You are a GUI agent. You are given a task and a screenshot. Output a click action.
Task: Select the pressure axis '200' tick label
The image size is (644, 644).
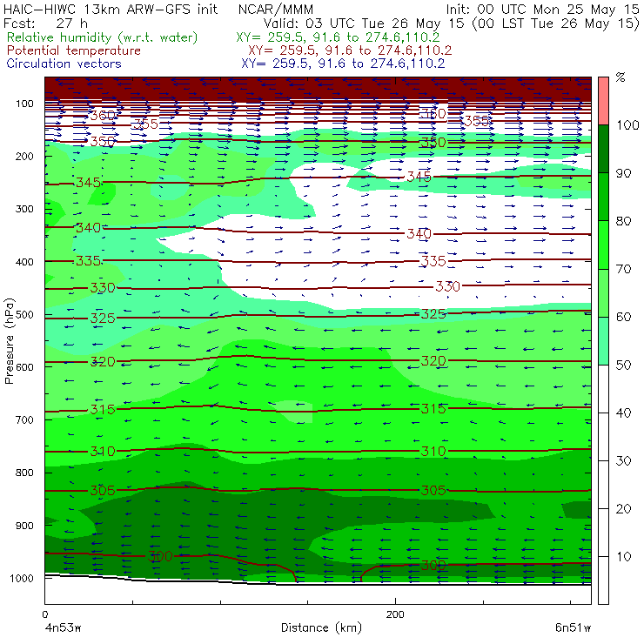pos(24,156)
